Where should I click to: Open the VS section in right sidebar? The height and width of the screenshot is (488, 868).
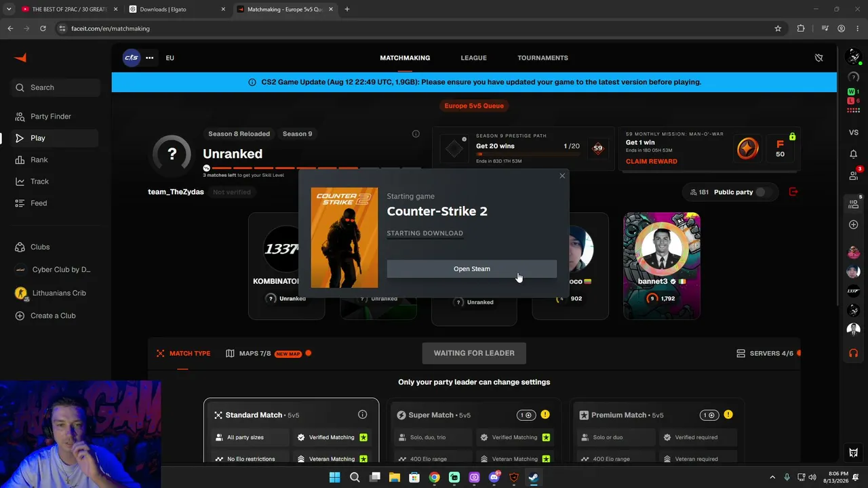point(854,132)
